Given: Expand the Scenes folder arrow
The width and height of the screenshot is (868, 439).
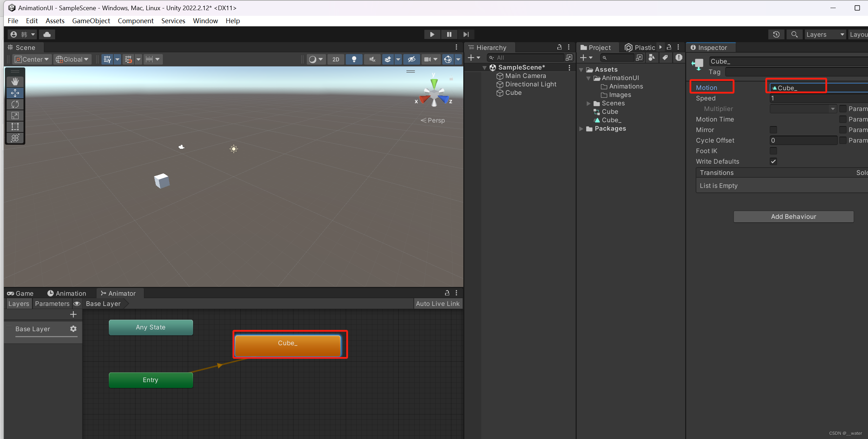Looking at the screenshot, I should point(589,103).
